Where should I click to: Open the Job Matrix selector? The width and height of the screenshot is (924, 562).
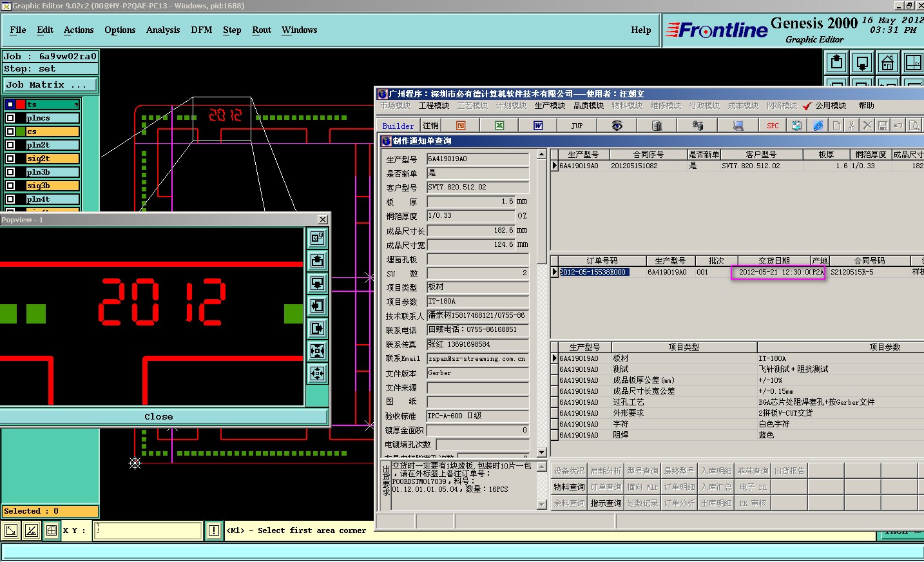[x=50, y=85]
